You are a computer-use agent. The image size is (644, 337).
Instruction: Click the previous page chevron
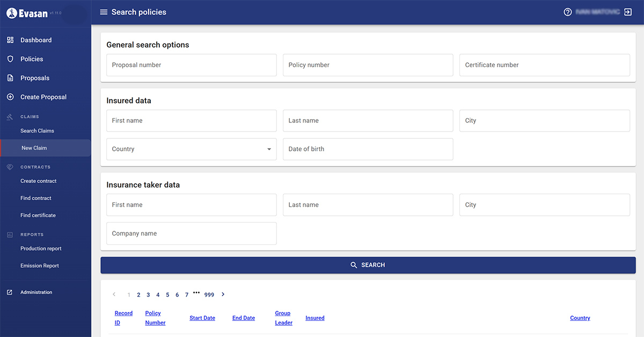coord(114,294)
